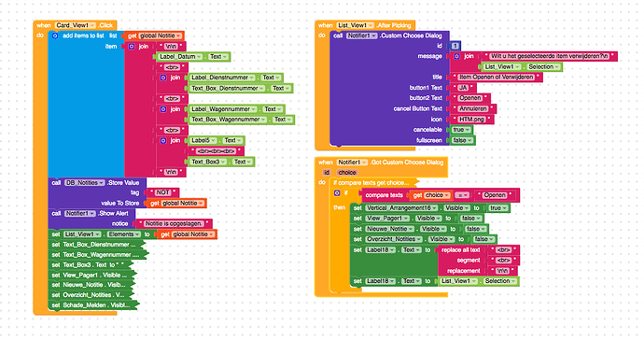The height and width of the screenshot is (340, 644).
Task: Open global Notitie dropdown at value To Store
Action: [183, 204]
